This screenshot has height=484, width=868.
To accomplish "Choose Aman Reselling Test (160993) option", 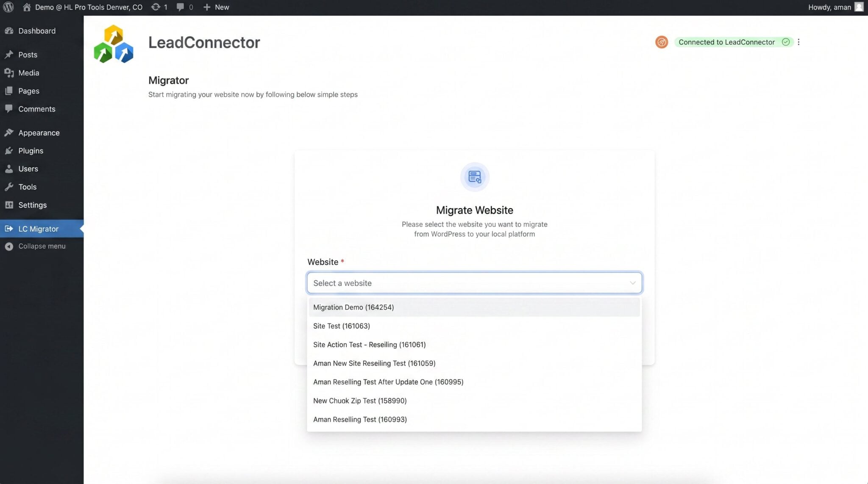I will tap(474, 419).
